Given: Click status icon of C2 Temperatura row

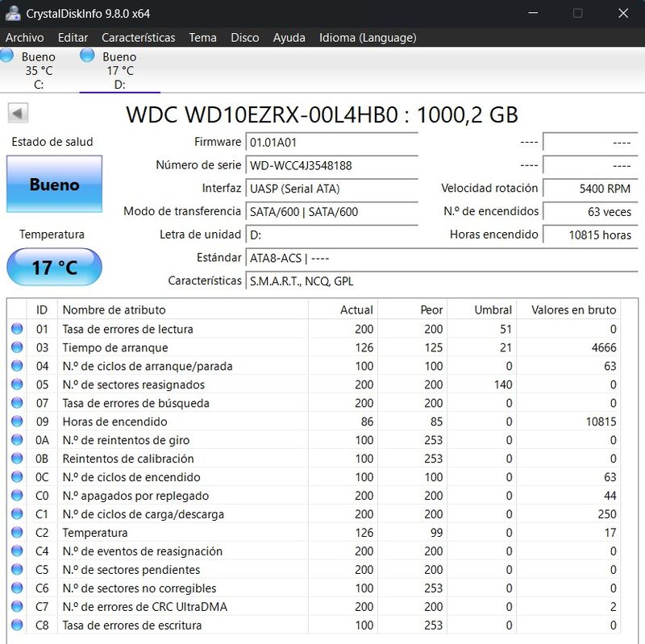Looking at the screenshot, I should click(17, 532).
